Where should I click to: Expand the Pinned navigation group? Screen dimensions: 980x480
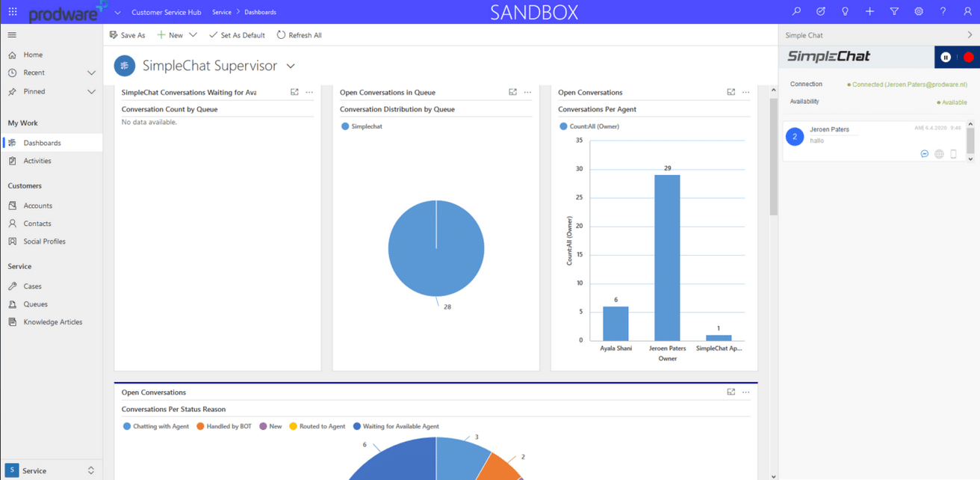(x=91, y=92)
